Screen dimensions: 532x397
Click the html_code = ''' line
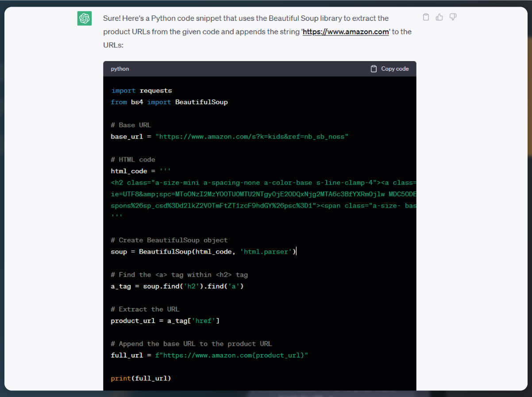click(x=141, y=171)
